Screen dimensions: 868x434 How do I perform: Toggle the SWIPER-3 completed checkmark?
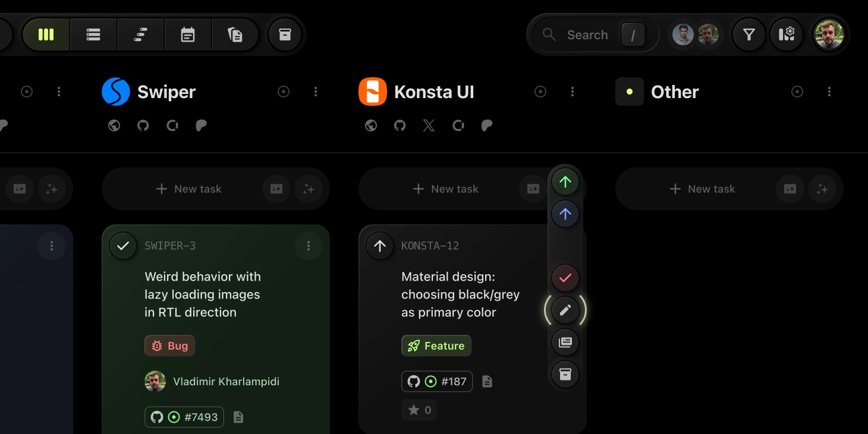[x=123, y=246]
